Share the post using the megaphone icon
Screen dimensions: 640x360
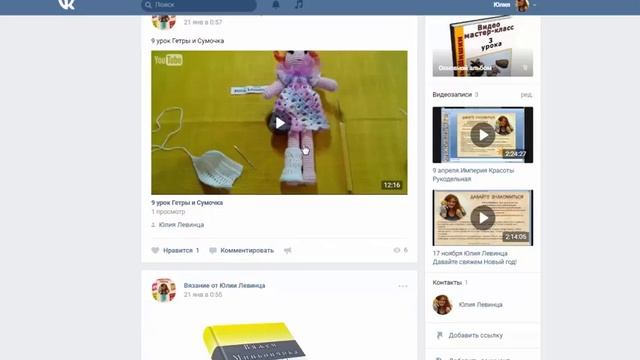point(287,250)
